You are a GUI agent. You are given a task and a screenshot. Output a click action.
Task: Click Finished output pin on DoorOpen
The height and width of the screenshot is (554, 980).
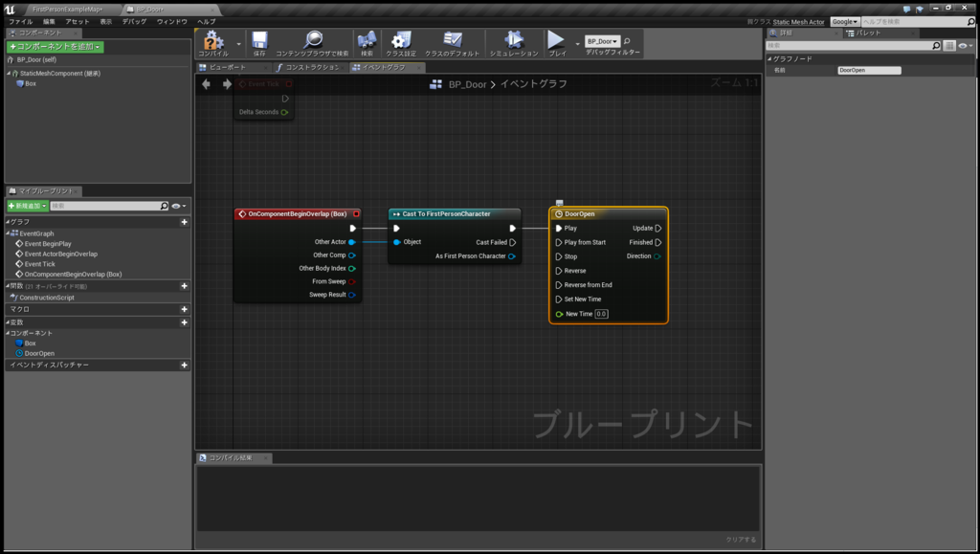658,242
